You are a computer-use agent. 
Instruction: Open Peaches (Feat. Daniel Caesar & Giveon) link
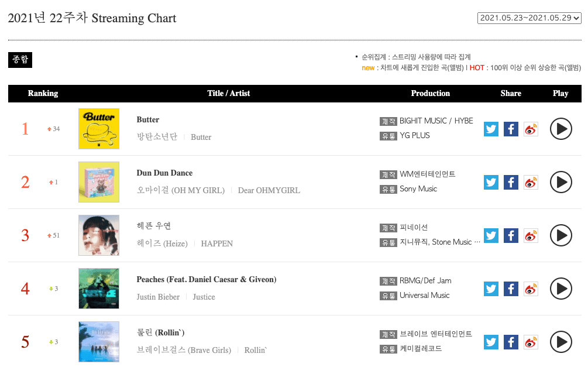(206, 279)
